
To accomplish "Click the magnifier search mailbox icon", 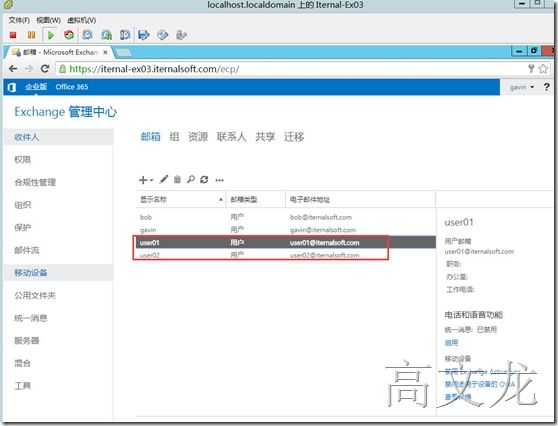I will click(x=191, y=179).
